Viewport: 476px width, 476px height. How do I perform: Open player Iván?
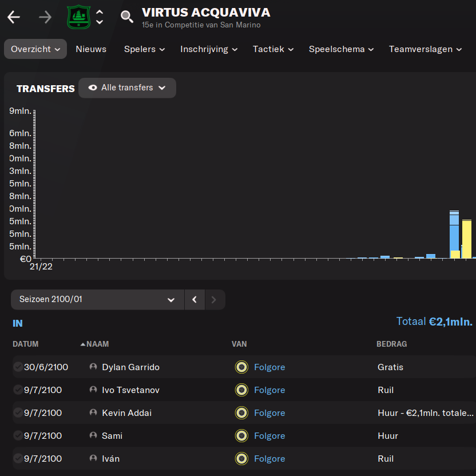pyautogui.click(x=110, y=458)
